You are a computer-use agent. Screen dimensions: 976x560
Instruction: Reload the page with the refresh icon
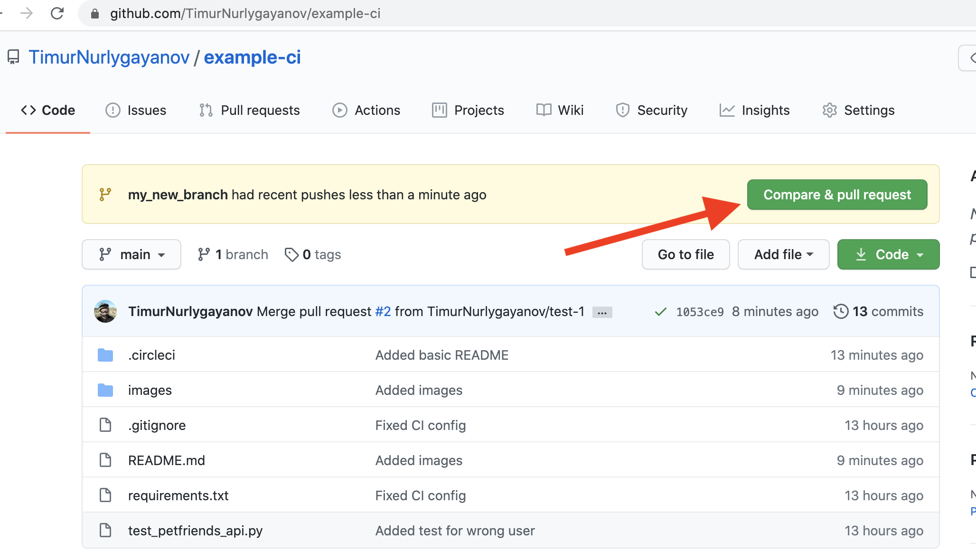(57, 13)
